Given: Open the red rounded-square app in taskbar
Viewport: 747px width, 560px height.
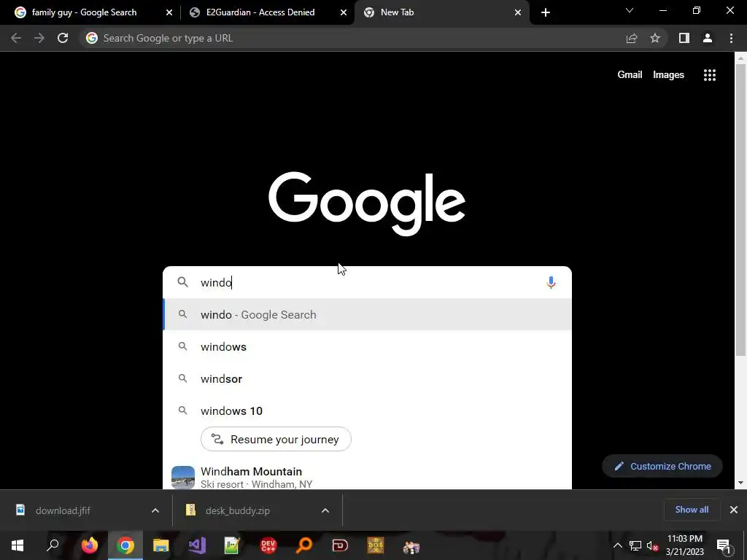Looking at the screenshot, I should tap(340, 545).
